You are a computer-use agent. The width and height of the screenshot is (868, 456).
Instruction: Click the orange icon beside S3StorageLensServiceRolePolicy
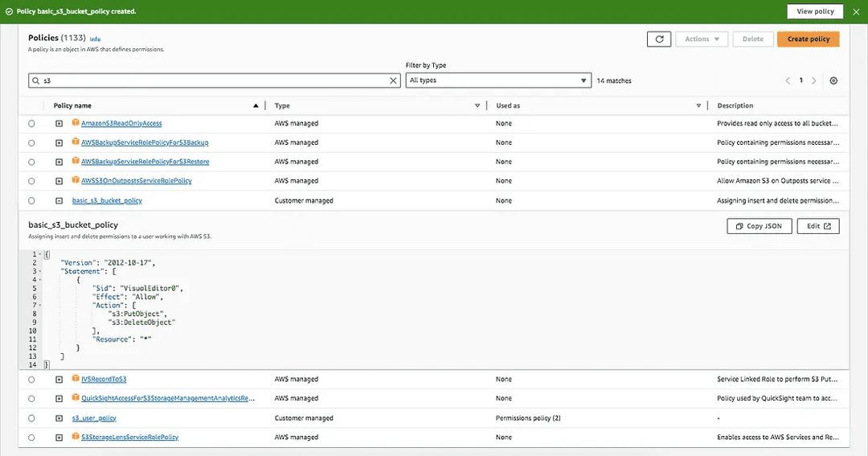tap(76, 437)
